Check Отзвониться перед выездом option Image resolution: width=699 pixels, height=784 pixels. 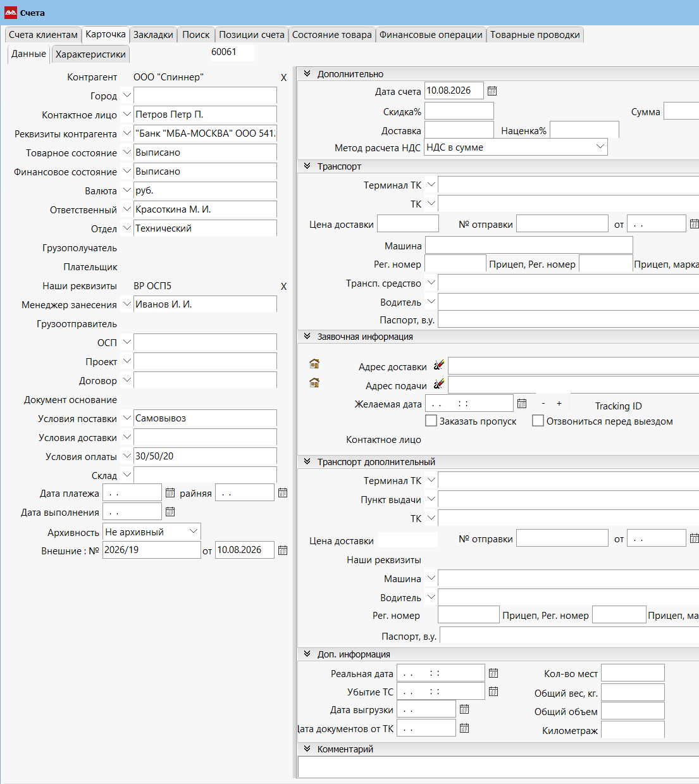(538, 421)
